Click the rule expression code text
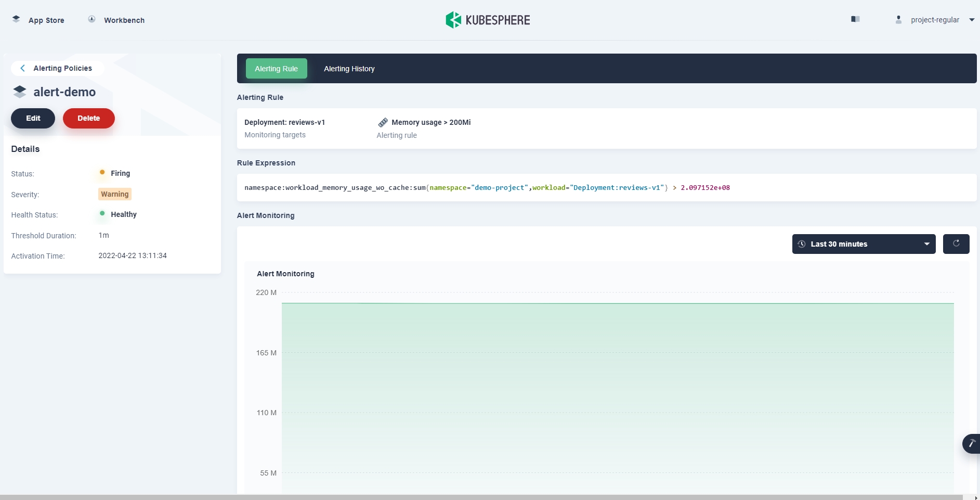 (487, 188)
